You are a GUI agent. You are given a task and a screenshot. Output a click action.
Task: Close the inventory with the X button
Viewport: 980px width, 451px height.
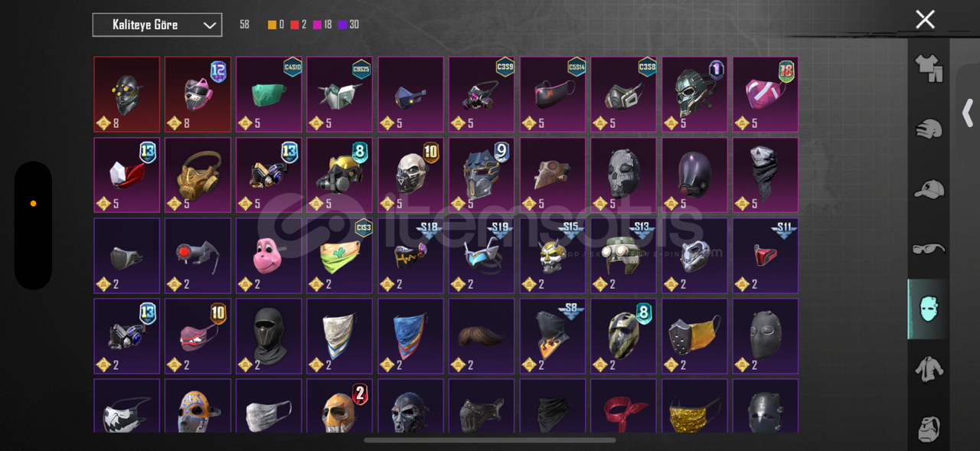point(925,19)
